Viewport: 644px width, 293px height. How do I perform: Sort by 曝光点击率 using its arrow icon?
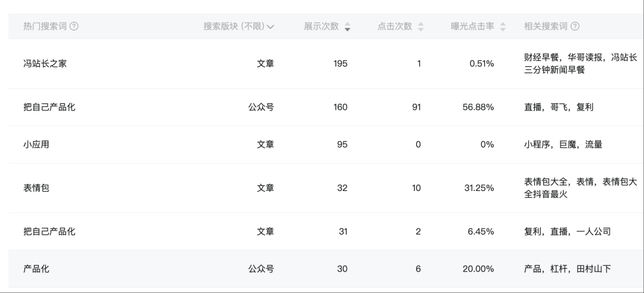(503, 27)
